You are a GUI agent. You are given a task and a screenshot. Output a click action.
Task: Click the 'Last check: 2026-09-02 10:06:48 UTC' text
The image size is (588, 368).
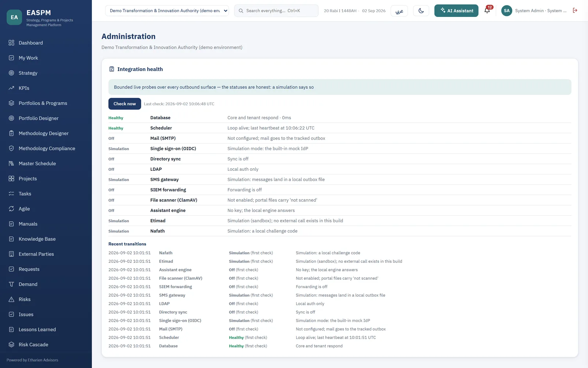(x=179, y=104)
